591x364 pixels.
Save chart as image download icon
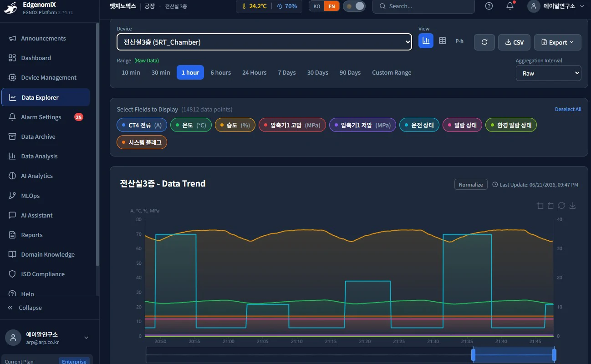pyautogui.click(x=573, y=206)
